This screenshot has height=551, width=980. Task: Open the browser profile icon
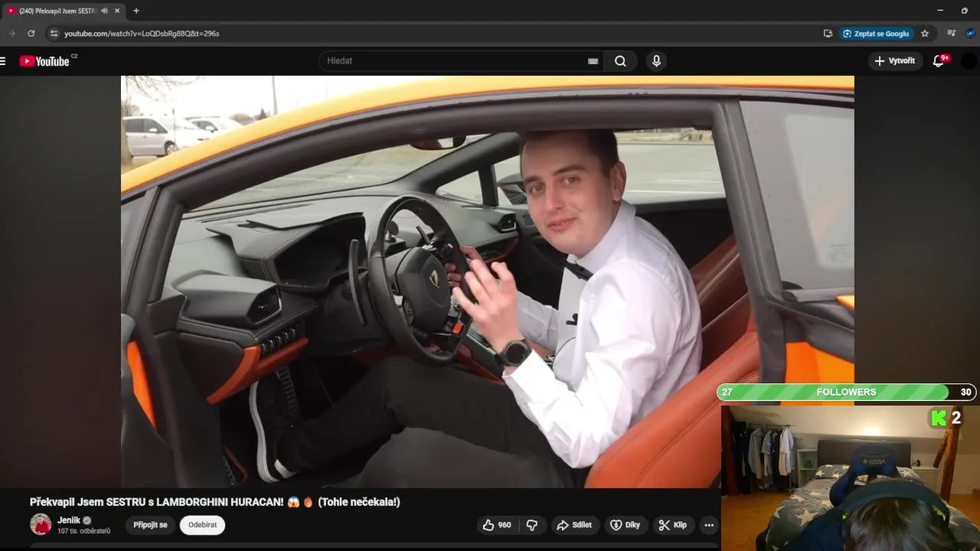click(971, 34)
